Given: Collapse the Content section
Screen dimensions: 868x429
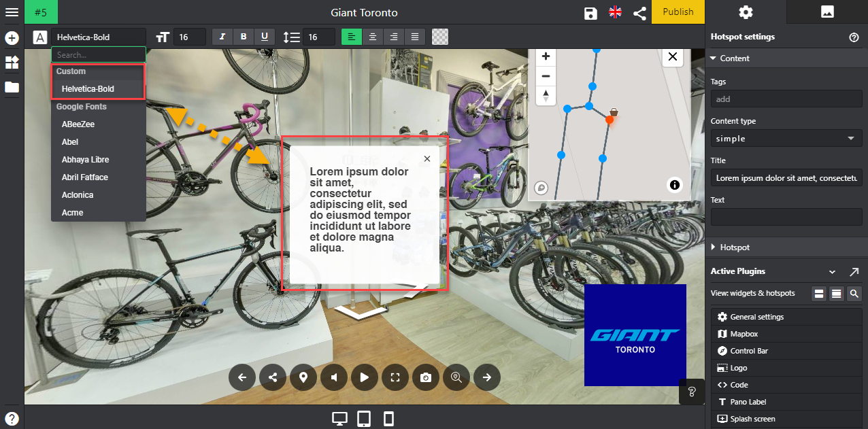Looking at the screenshot, I should click(786, 58).
